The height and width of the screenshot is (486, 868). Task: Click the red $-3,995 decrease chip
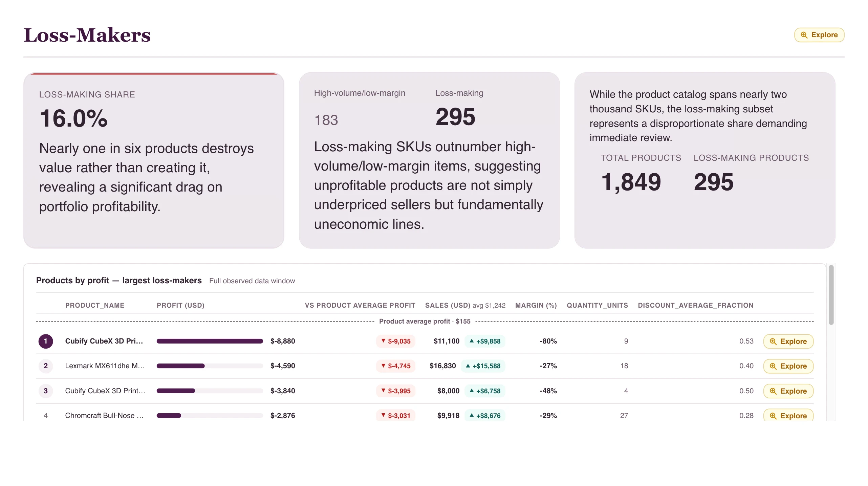click(x=395, y=391)
